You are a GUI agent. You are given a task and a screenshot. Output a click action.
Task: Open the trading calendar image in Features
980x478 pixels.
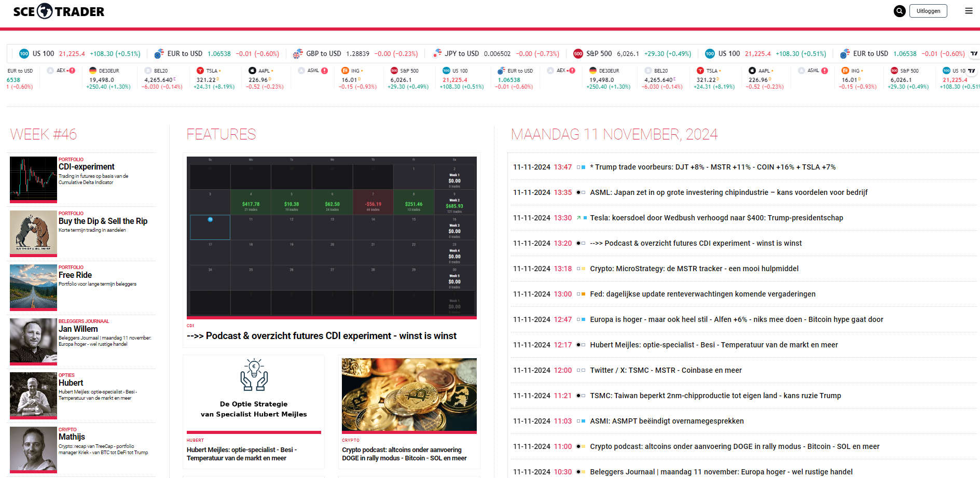(332, 236)
